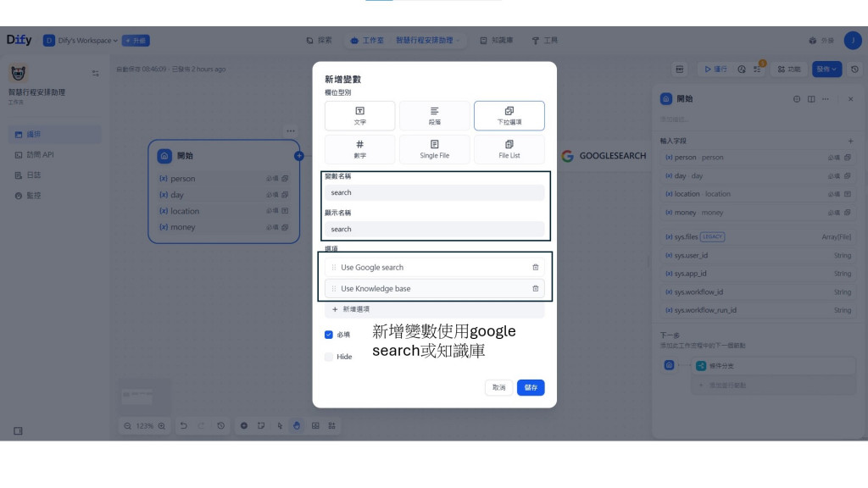Open the canvas change history icon
868x488 pixels.
coord(221,426)
